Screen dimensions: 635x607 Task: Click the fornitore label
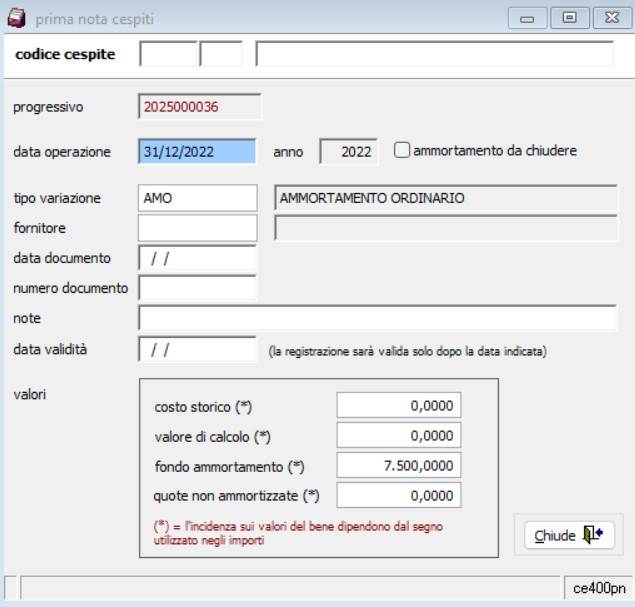point(40,228)
